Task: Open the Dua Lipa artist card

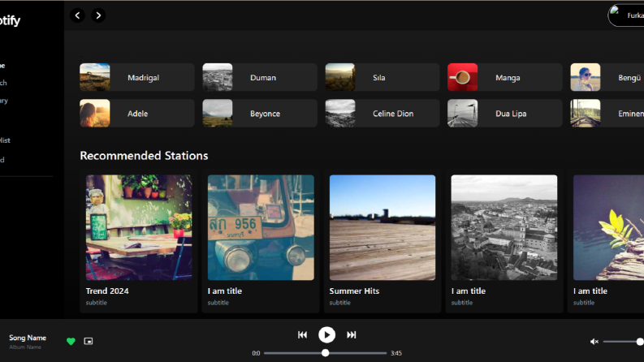Action: pos(505,114)
